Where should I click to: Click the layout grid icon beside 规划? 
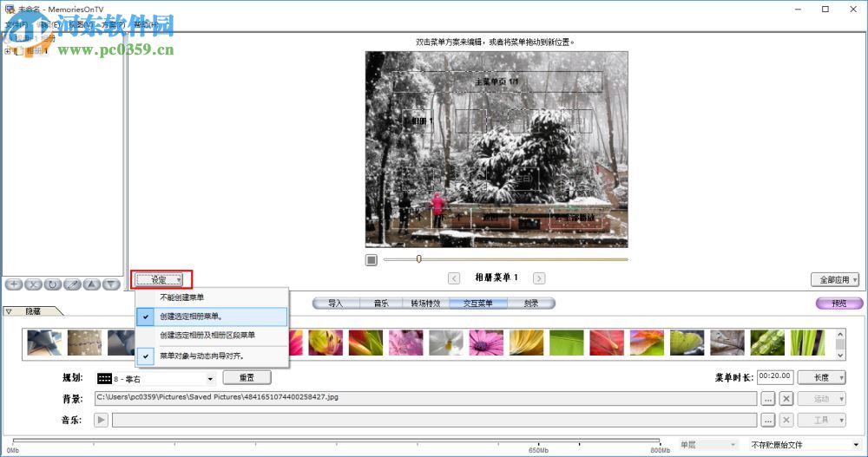tap(105, 378)
